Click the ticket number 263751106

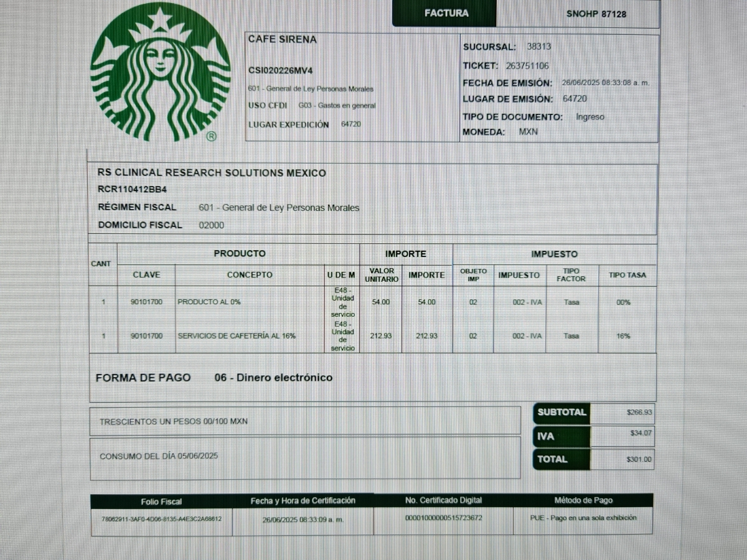527,65
